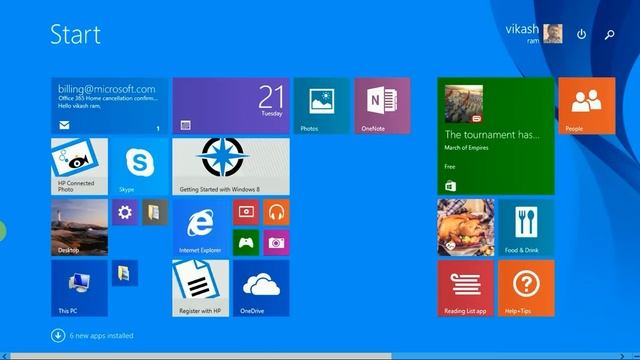The height and width of the screenshot is (360, 640).
Task: Launch the People tile
Action: click(587, 106)
